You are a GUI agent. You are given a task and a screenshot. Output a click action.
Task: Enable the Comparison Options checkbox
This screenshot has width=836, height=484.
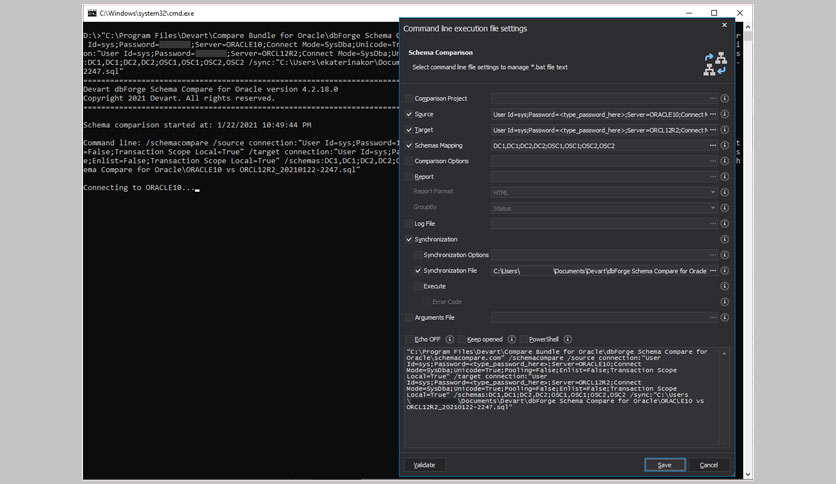(x=409, y=161)
